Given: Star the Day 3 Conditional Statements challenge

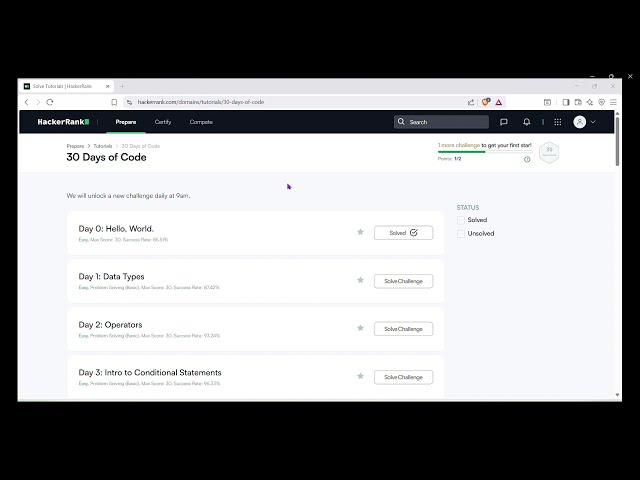Looking at the screenshot, I should tap(360, 376).
